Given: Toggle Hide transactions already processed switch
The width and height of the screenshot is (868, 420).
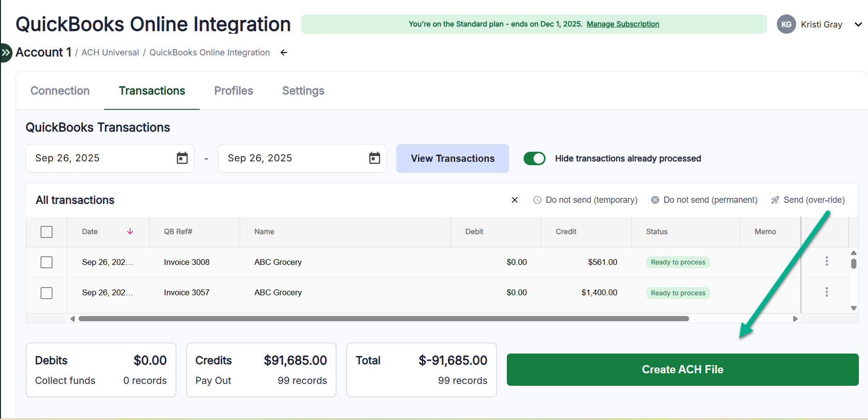Looking at the screenshot, I should tap(534, 158).
